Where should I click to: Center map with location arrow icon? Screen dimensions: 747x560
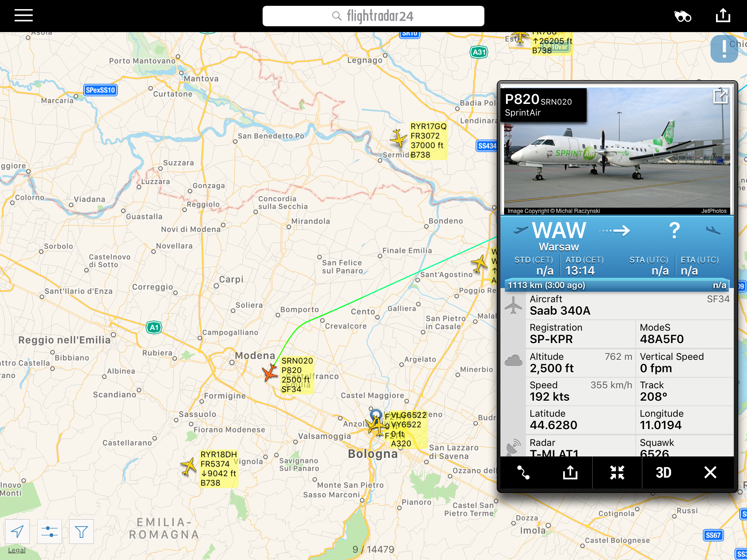(x=17, y=532)
